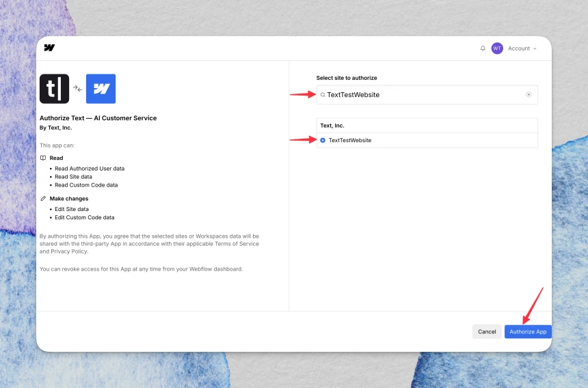Click the Text, Inc. workspace header

427,126
